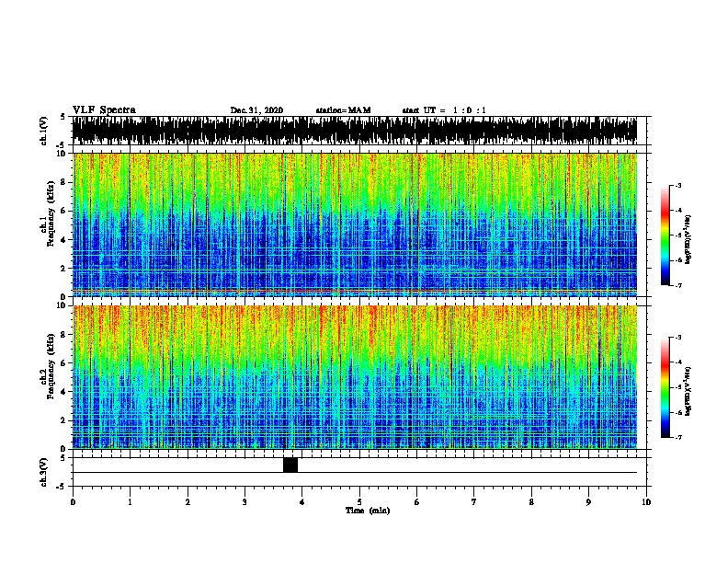This screenshot has width=728, height=563.
Task: Click the "station=MAM" header label
Action: coord(343,110)
